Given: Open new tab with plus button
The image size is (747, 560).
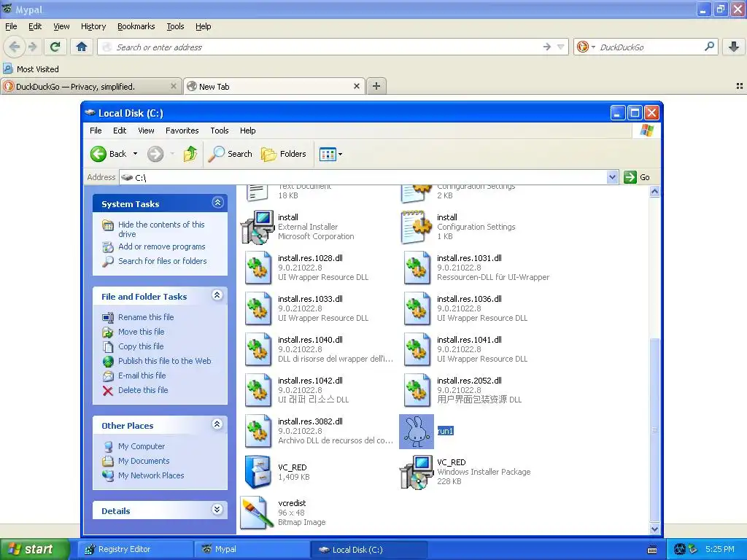Looking at the screenshot, I should tap(376, 86).
